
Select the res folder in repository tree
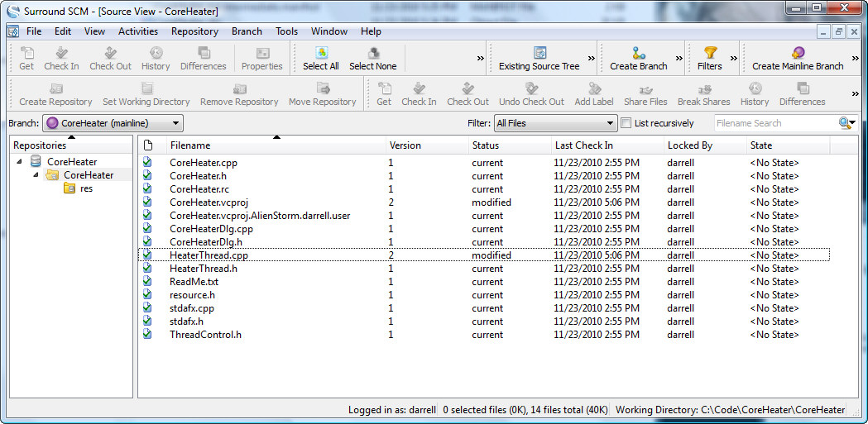pos(86,188)
